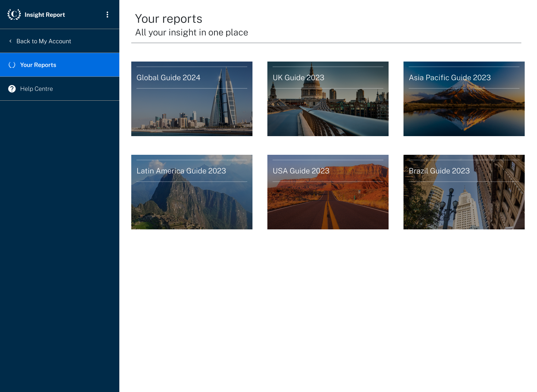Image resolution: width=537 pixels, height=392 pixels.
Task: Open the Asia Pacific Guide mountain reflection image
Action: pos(464,112)
